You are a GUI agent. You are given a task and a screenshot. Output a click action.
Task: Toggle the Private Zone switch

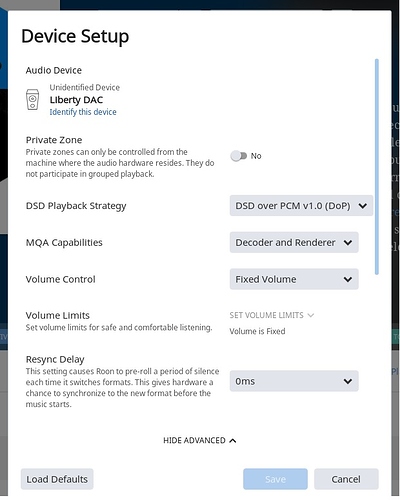[239, 156]
